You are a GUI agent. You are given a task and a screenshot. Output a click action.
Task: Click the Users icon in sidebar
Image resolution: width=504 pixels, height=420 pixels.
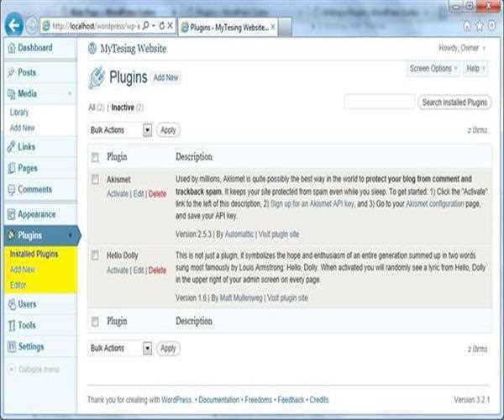tap(10, 304)
